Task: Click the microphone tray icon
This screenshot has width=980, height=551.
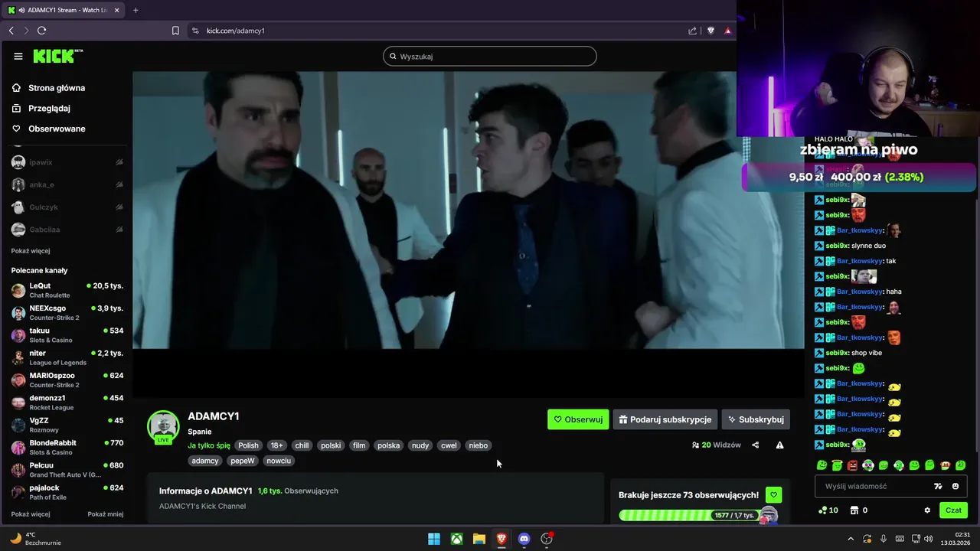Action: (x=883, y=539)
